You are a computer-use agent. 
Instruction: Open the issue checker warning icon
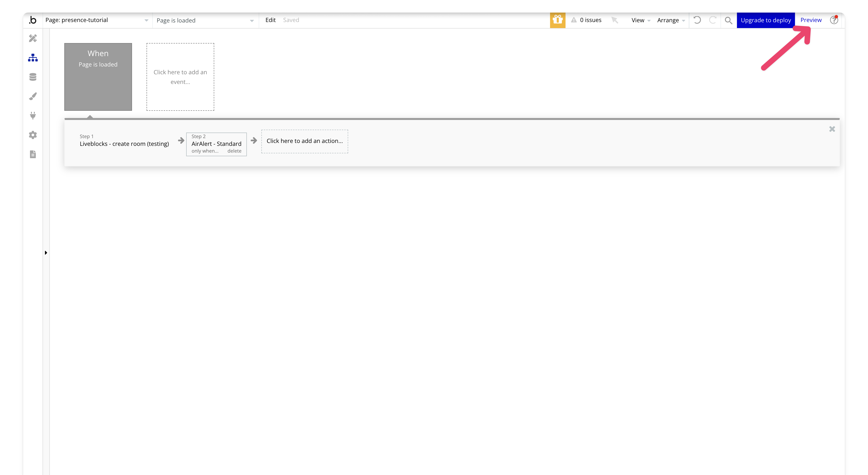coord(574,20)
